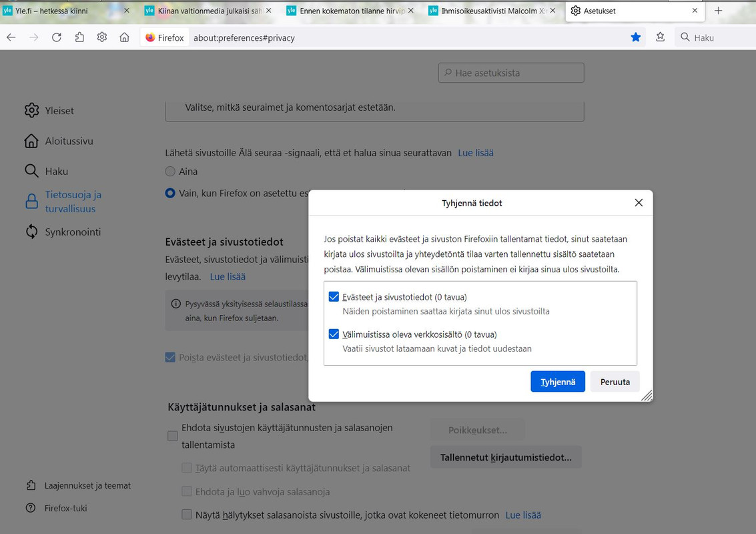Toggle Poista evästeet ja sivustotiedot checkbox
Viewport: 756px width, 534px height.
pyautogui.click(x=170, y=358)
